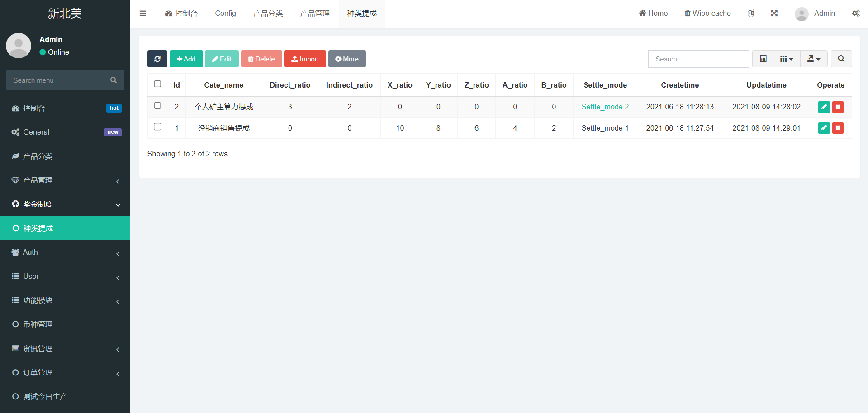Click the Settle_mode 2 link
Screen dimensions: 868x413
pos(605,107)
